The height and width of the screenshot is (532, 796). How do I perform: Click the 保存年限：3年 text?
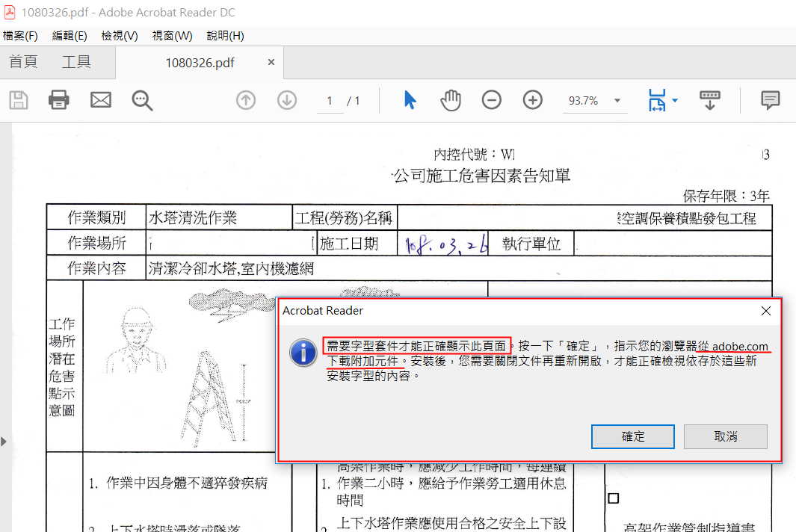(726, 196)
